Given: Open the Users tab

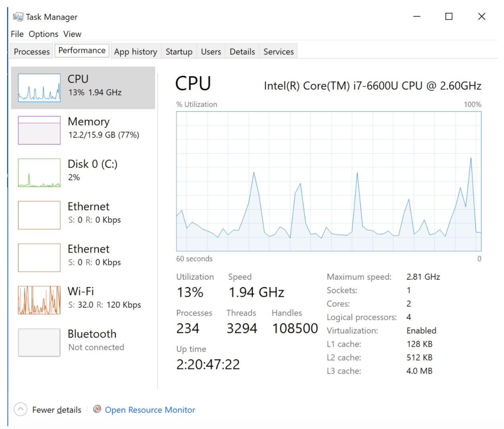Looking at the screenshot, I should click(211, 52).
